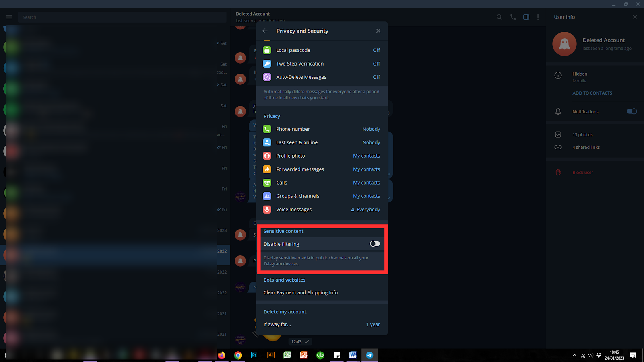Open chat more options menu

(x=538, y=17)
